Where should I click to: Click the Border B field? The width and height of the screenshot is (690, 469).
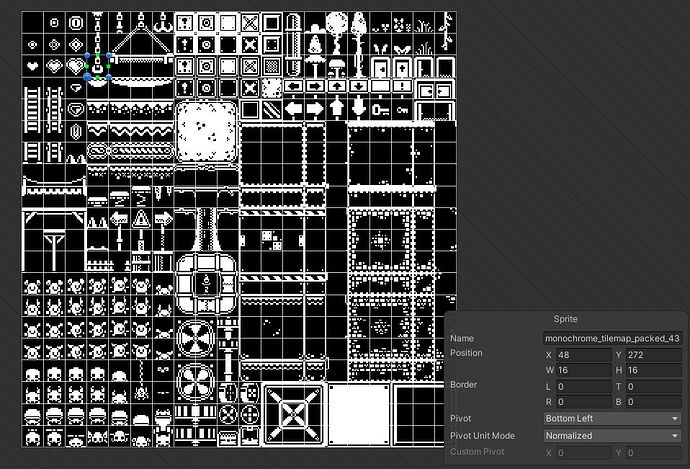(x=654, y=402)
